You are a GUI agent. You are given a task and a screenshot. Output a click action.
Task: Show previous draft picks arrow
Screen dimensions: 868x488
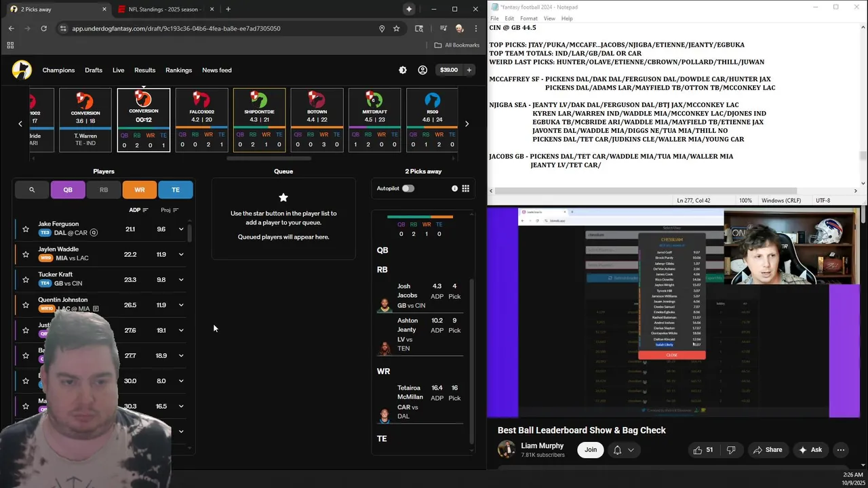[20, 123]
